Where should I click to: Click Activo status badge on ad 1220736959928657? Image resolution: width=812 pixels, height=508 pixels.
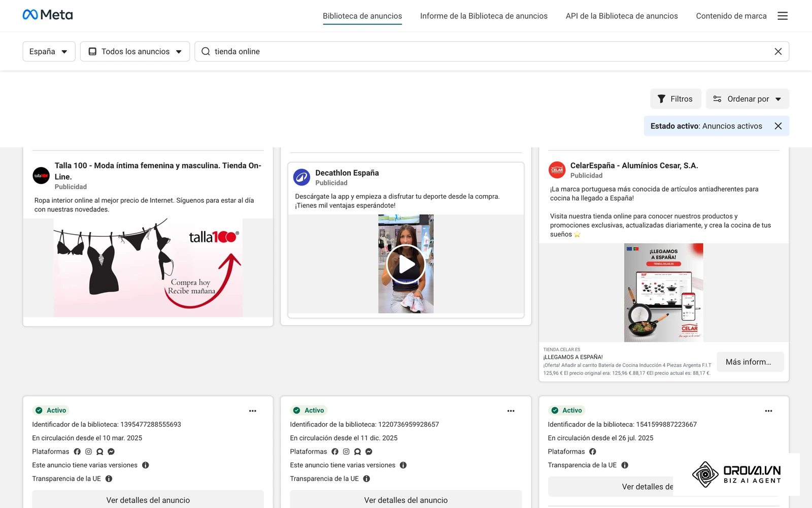click(x=310, y=410)
